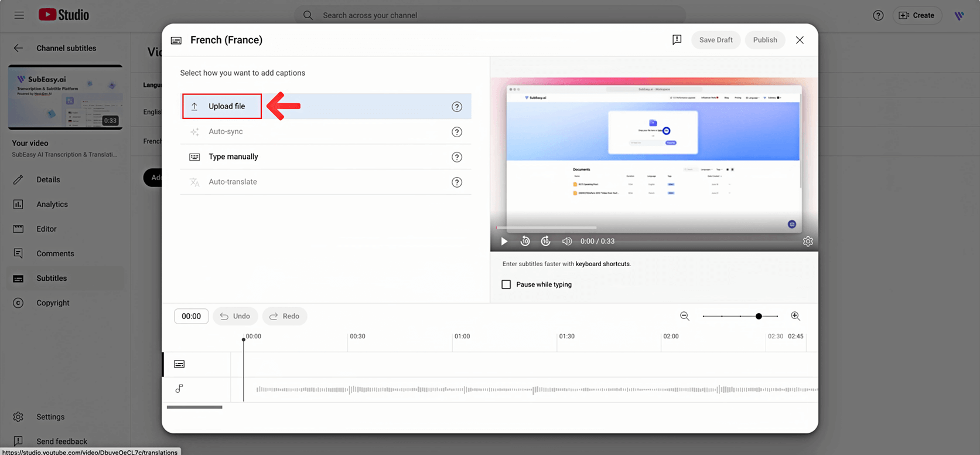Open the channel account avatar
This screenshot has height=455, width=980.
pyautogui.click(x=959, y=15)
